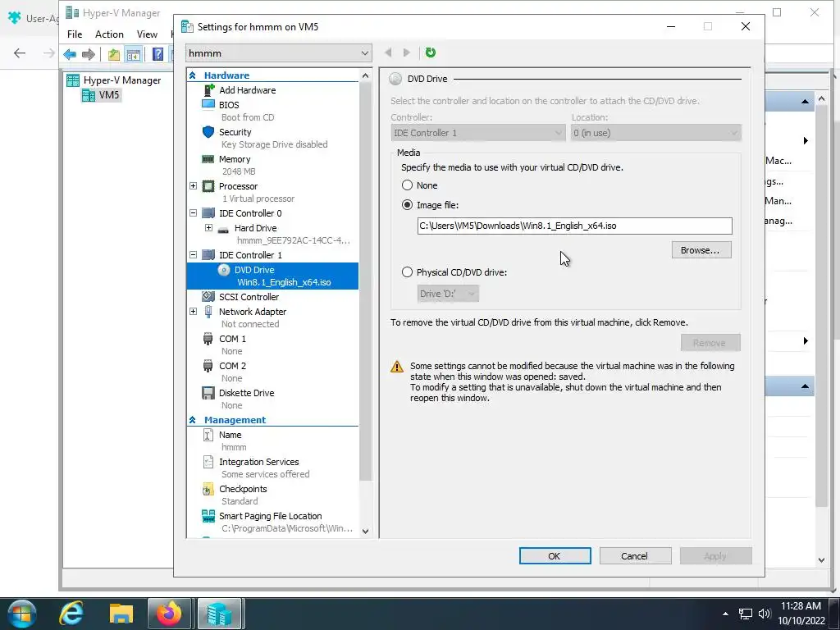Screen dimensions: 840x630
Task: Click the disabled Remove button
Action: [x=710, y=343]
